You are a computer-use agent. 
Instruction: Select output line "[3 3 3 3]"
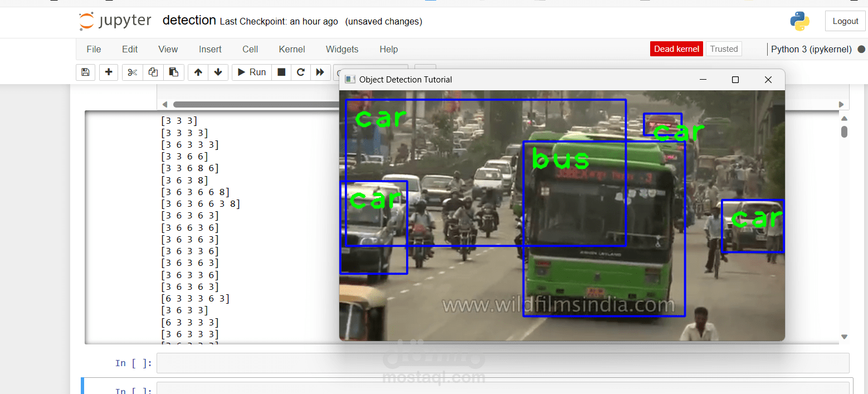184,133
